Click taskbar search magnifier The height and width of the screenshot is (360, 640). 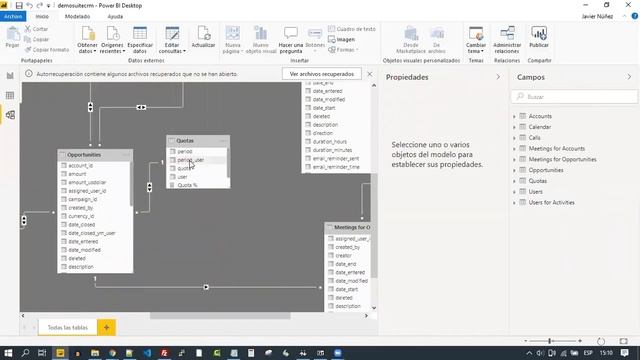coord(25,353)
